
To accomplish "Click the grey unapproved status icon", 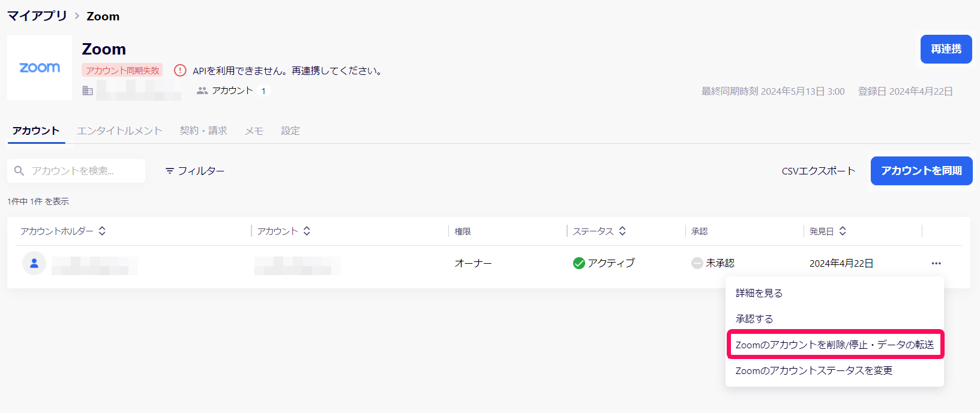I will [x=697, y=263].
